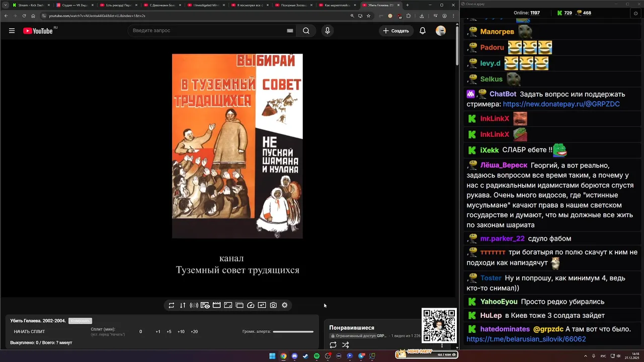Screen dimensions: 644x362
Task: Open the YouTube hamburger guide menu
Action: pos(12,31)
